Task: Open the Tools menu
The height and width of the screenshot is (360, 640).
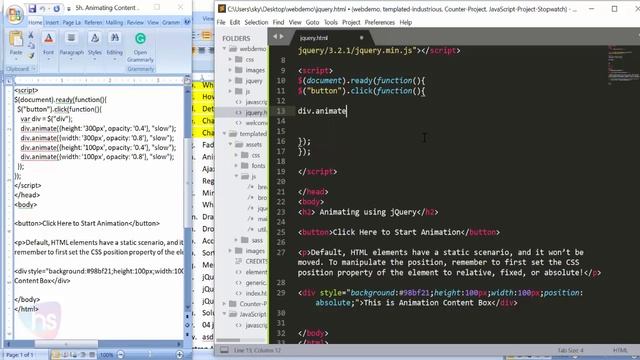Action: tap(331, 22)
